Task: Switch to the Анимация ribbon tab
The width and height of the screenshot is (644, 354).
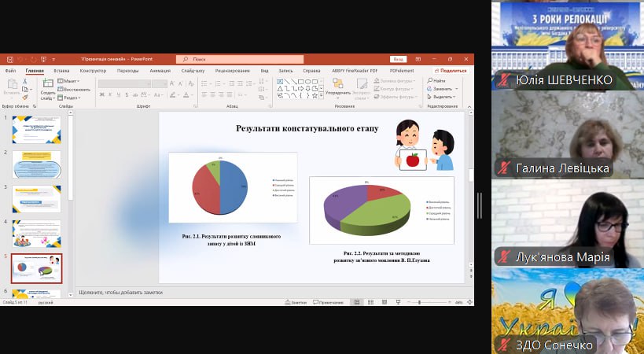Action: tap(159, 71)
